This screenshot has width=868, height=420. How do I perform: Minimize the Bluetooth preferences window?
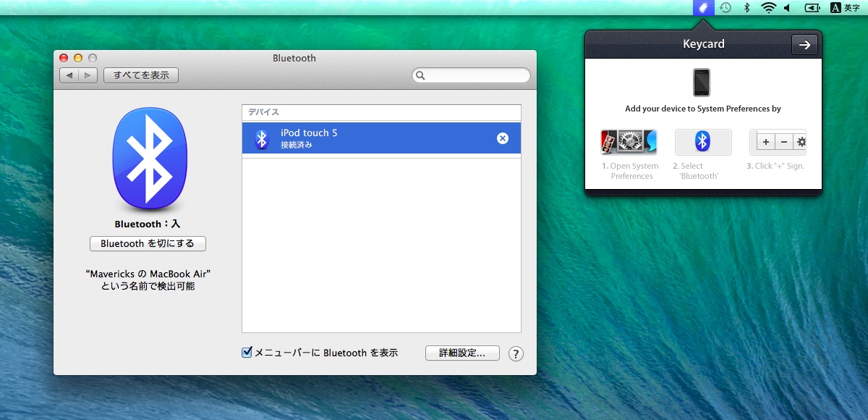click(78, 58)
